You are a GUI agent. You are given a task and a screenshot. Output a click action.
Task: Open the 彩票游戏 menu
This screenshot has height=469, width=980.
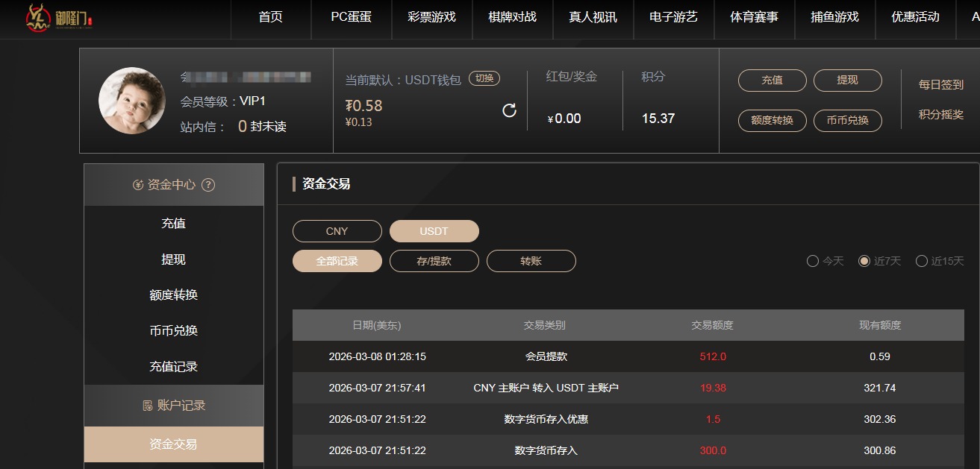[431, 20]
